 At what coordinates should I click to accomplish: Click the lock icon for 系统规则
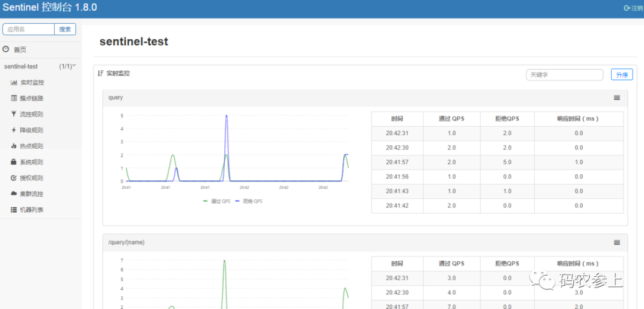[14, 162]
